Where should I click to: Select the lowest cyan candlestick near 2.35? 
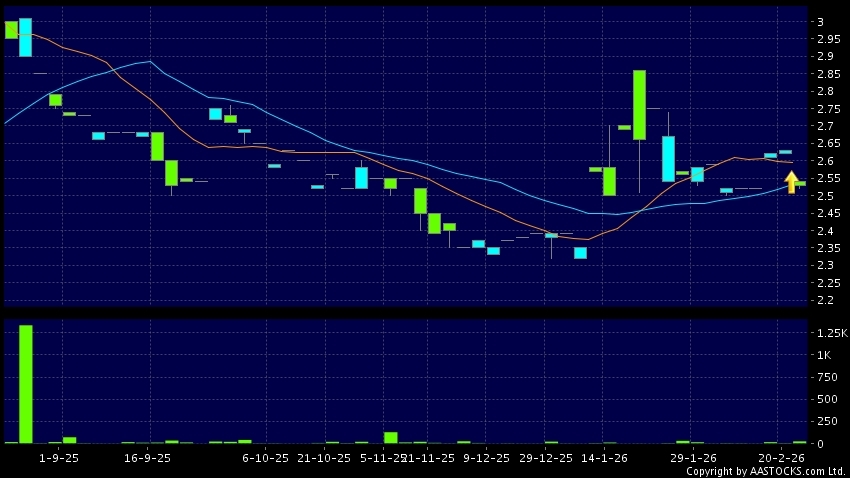(x=580, y=253)
